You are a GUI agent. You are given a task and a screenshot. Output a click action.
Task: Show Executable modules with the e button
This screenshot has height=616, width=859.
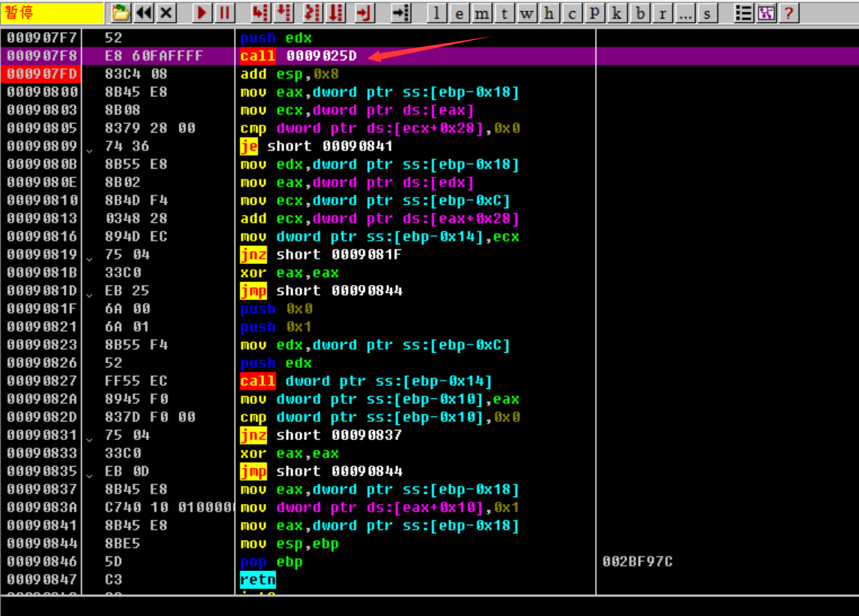[459, 13]
